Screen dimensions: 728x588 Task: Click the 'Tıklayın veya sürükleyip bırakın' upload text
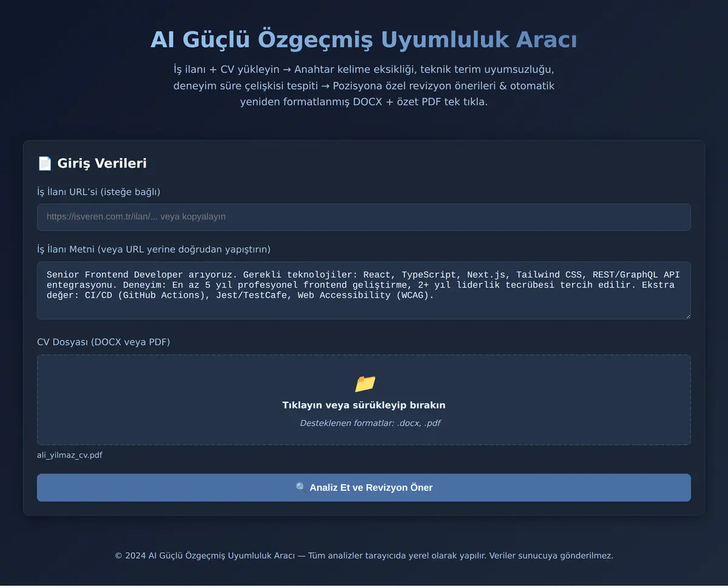click(364, 405)
